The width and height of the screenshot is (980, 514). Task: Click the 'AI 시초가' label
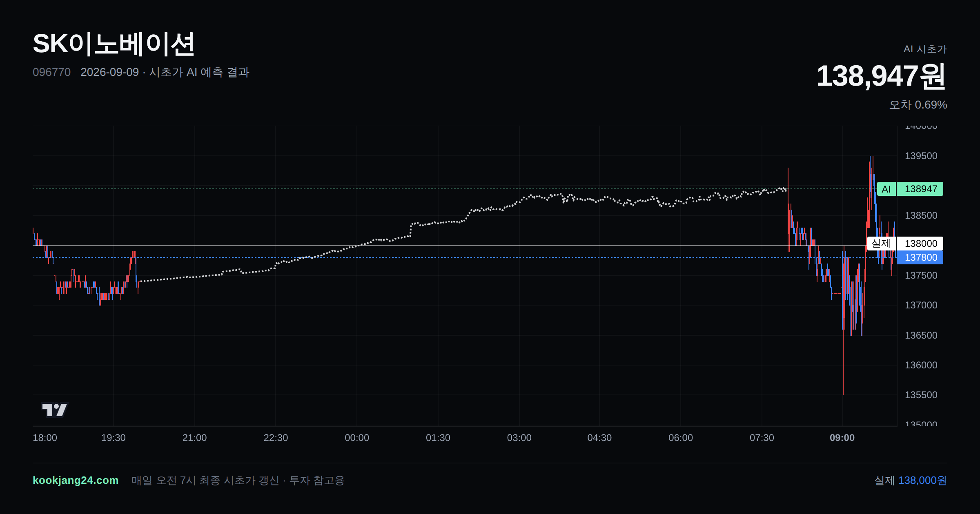(925, 49)
